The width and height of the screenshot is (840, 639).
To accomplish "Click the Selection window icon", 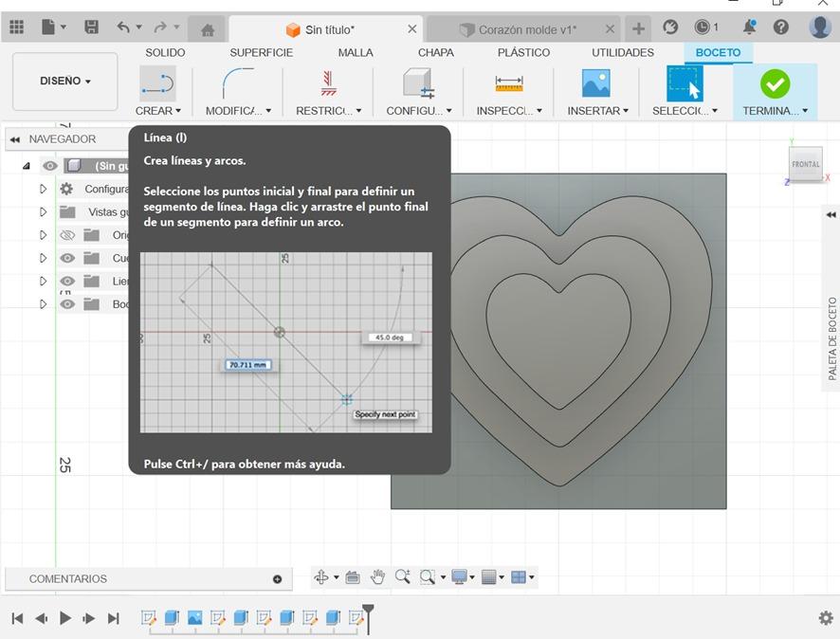I will click(x=685, y=83).
